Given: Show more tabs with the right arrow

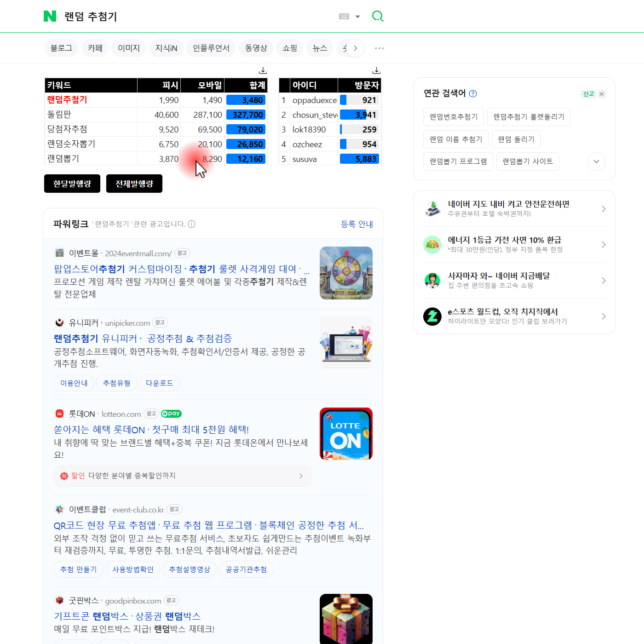Looking at the screenshot, I should 355,48.
